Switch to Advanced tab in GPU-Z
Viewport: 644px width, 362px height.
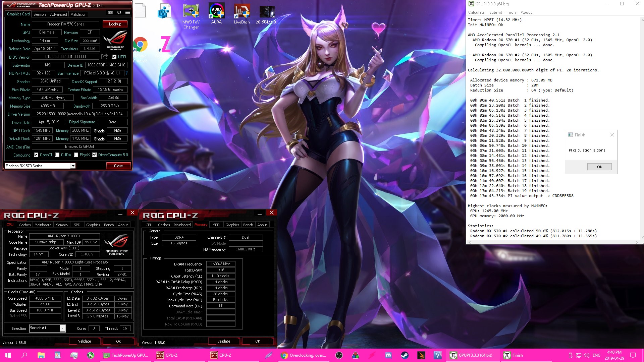point(58,14)
